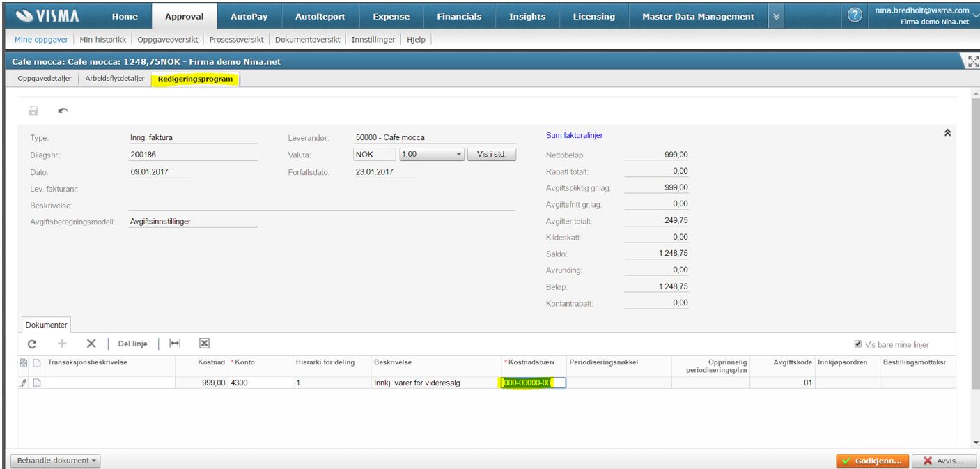The width and height of the screenshot is (980, 469).
Task: Delete the line with X icon
Action: coord(91,344)
